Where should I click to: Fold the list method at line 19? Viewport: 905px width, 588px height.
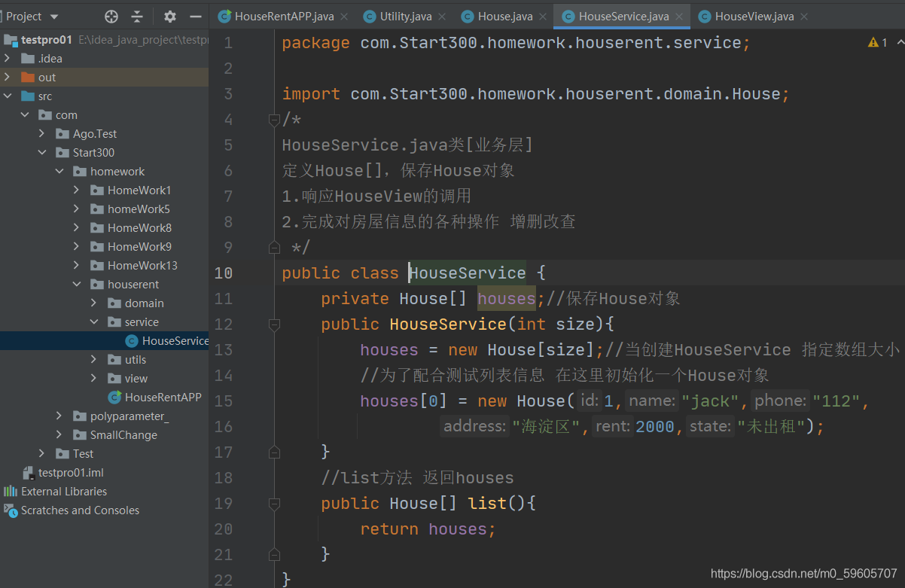tap(274, 504)
